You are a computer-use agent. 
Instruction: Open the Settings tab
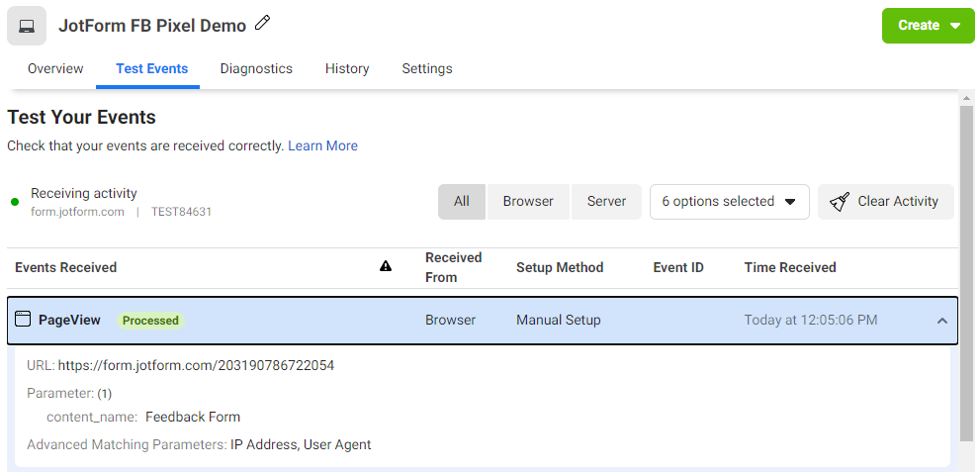point(427,69)
